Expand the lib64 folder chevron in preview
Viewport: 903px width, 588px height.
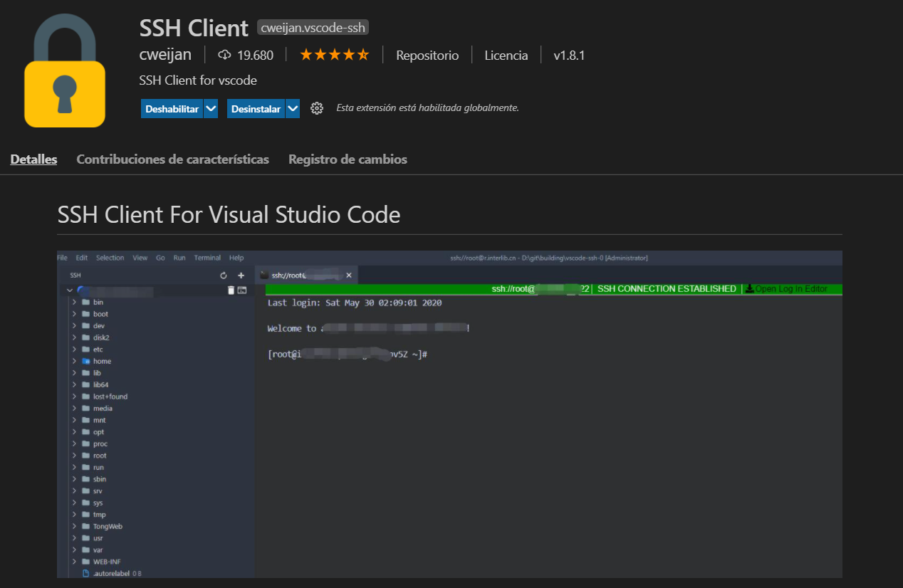74,385
